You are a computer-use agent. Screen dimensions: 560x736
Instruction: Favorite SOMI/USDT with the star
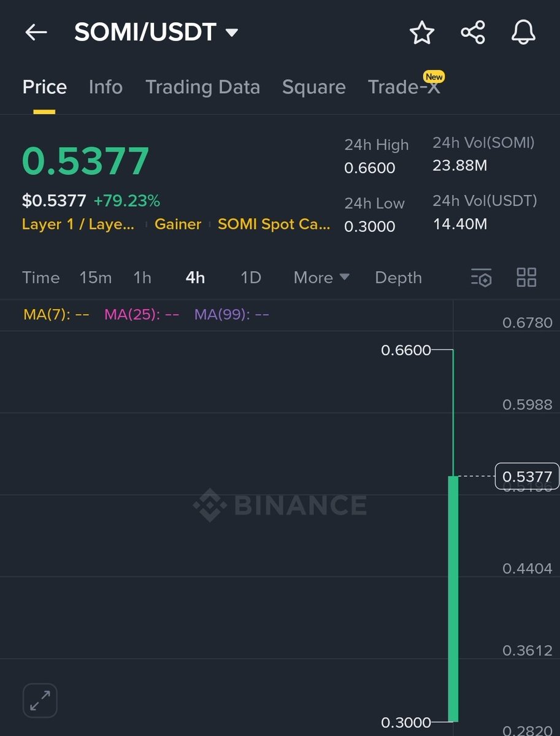pos(421,33)
